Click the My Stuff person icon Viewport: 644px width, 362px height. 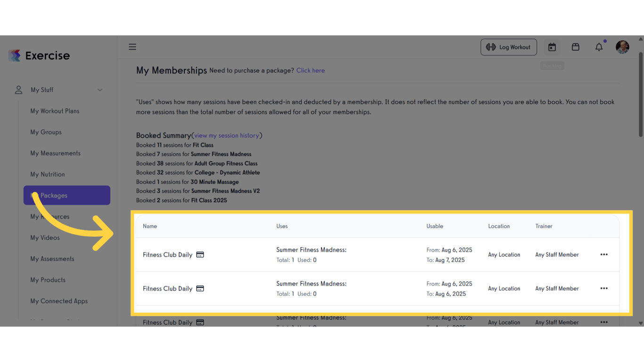tap(18, 90)
